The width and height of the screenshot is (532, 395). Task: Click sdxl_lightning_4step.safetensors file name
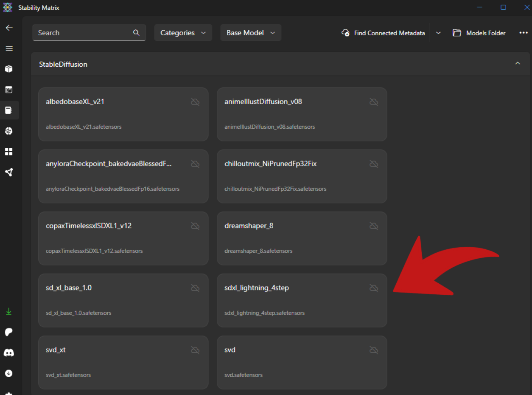coord(264,313)
